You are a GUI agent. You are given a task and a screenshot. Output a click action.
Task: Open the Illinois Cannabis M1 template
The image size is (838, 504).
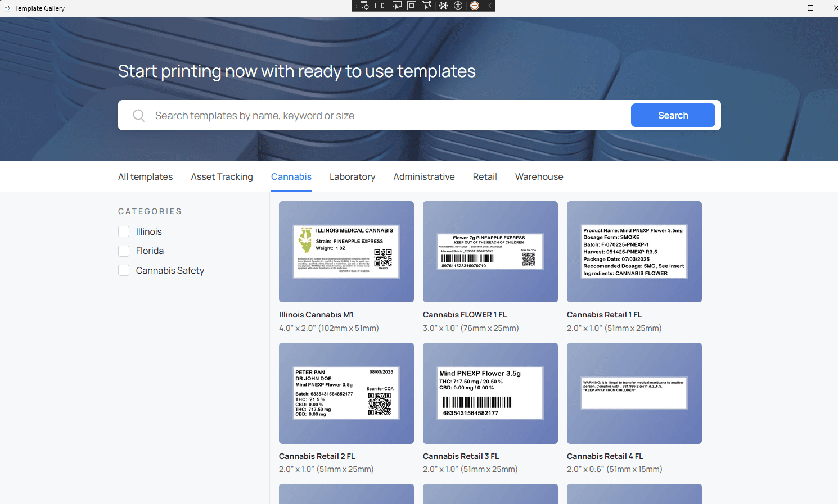point(346,252)
